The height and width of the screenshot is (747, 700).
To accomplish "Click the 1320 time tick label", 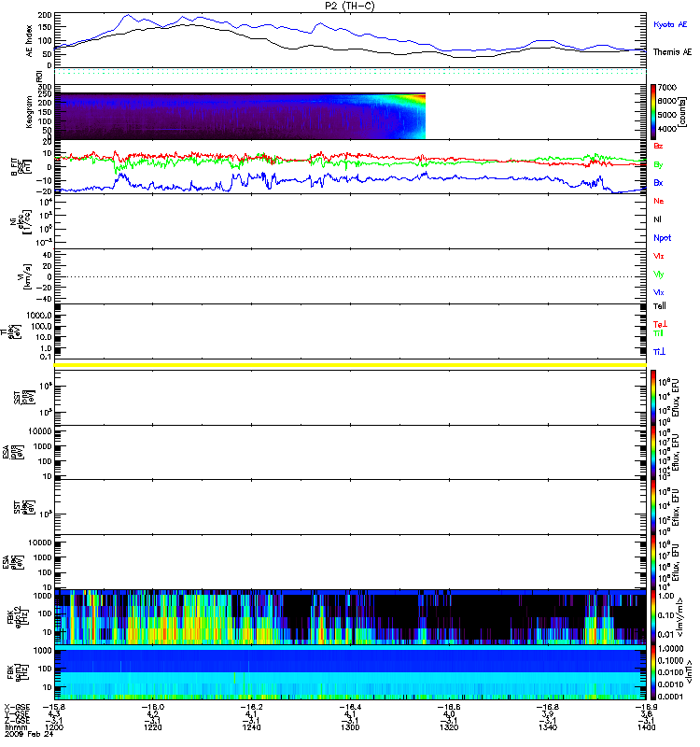I will coord(449,727).
